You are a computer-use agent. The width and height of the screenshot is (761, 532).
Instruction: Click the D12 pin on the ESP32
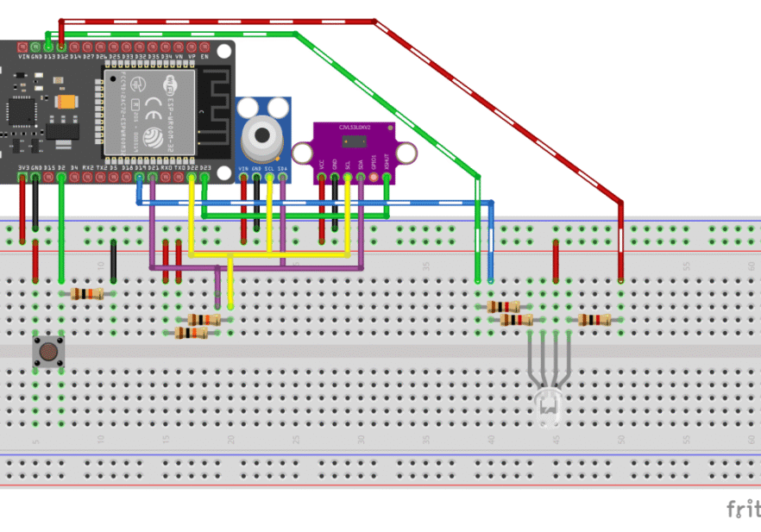[61, 46]
